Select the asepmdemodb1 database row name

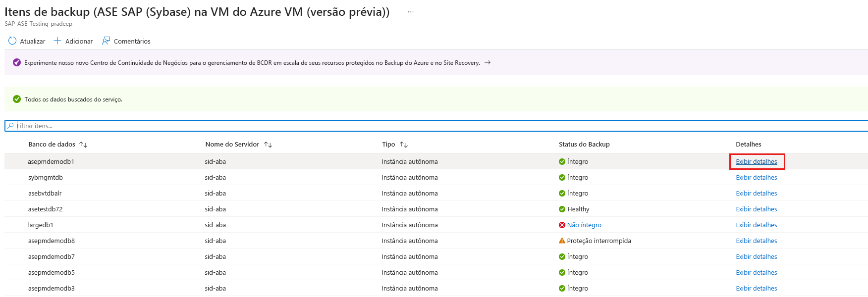pos(51,161)
